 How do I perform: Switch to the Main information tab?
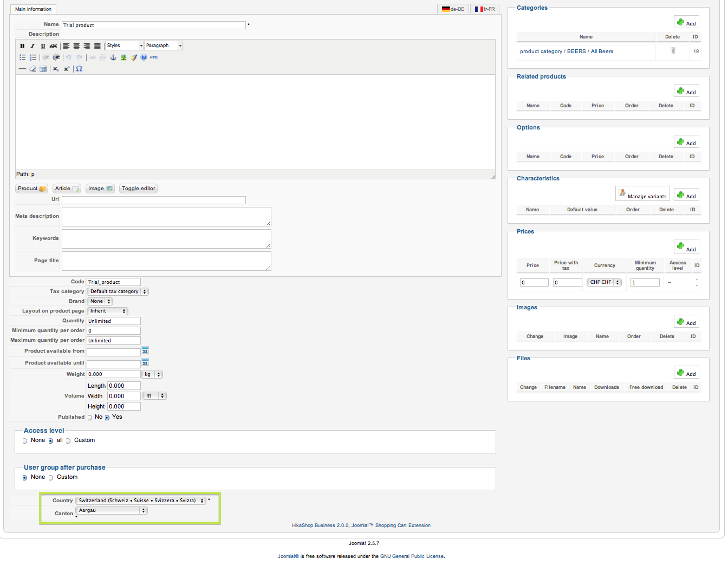click(33, 9)
